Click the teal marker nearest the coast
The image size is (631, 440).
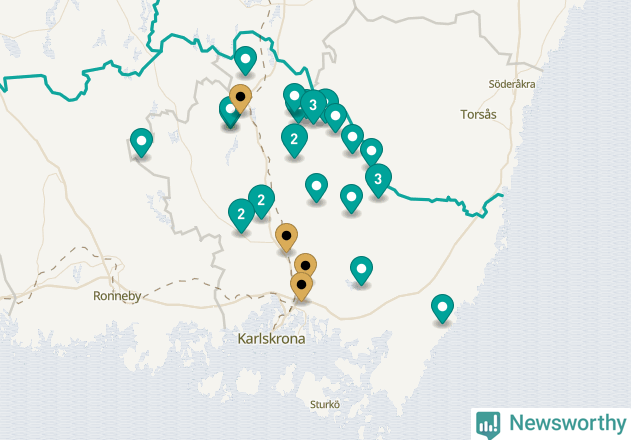pos(442,309)
